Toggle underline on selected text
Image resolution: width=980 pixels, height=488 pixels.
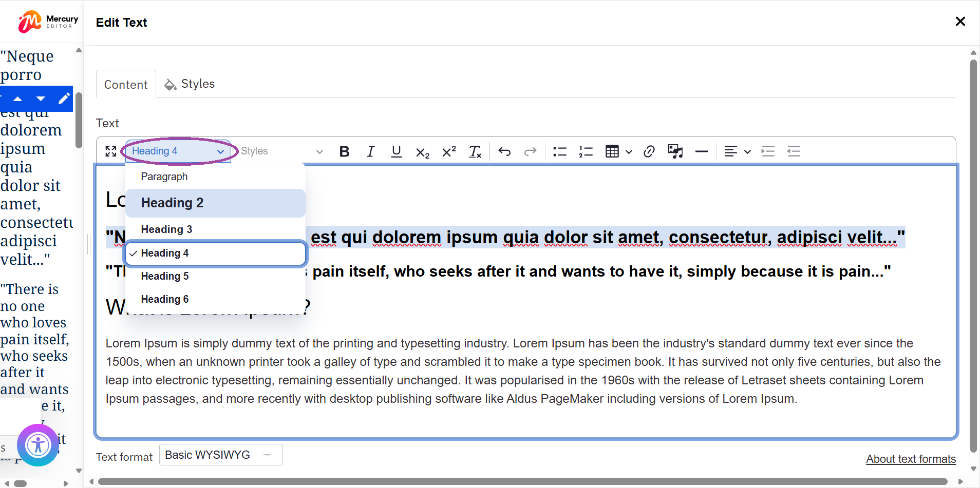[396, 151]
